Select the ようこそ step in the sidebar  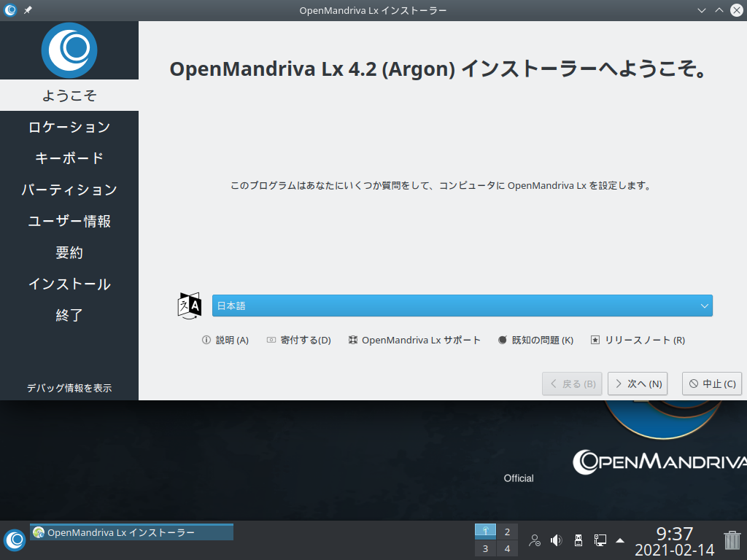(69, 96)
